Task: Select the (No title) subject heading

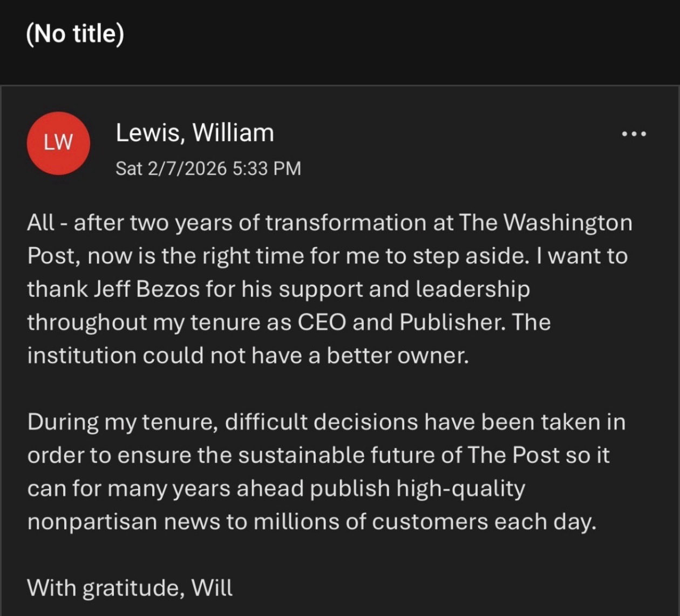Action: tap(74, 34)
